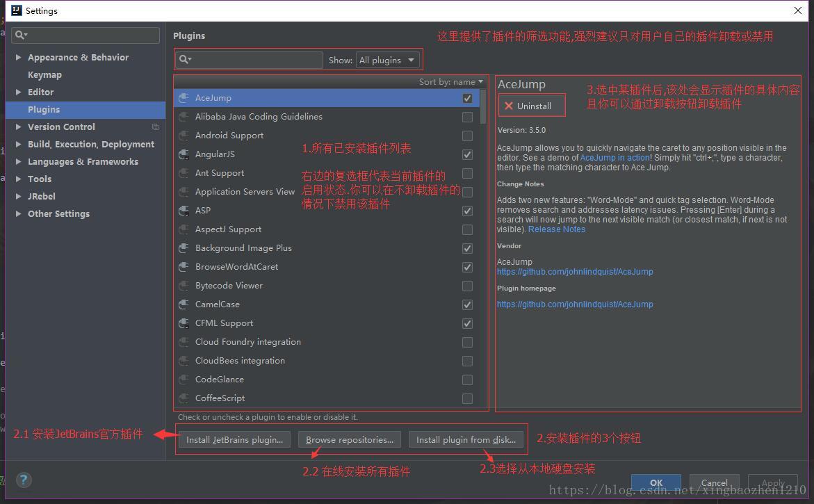Viewport: 814px width, 504px height.
Task: Click Install JetBrains plugin button
Action: (x=235, y=439)
